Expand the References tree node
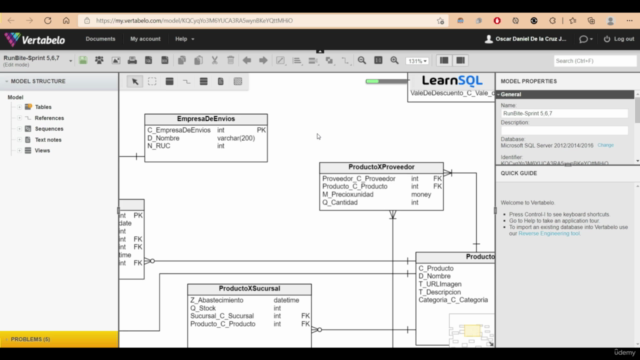Viewport: 640px width, 360px height. coord(19,118)
